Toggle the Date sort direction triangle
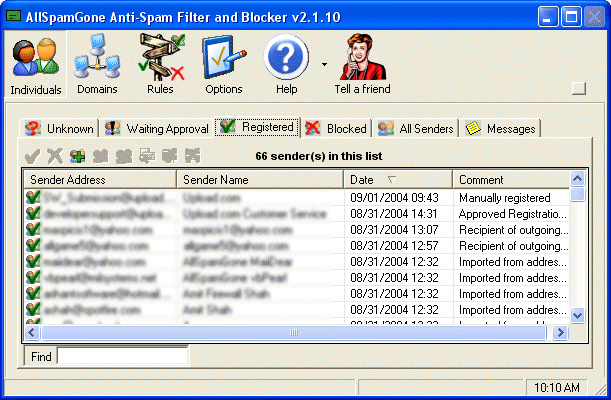611x400 pixels. pyautogui.click(x=392, y=180)
